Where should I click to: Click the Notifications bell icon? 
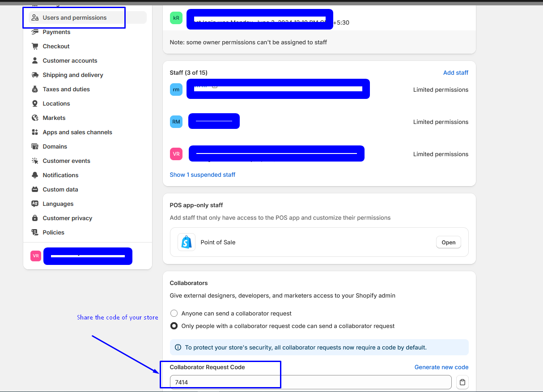pos(35,175)
